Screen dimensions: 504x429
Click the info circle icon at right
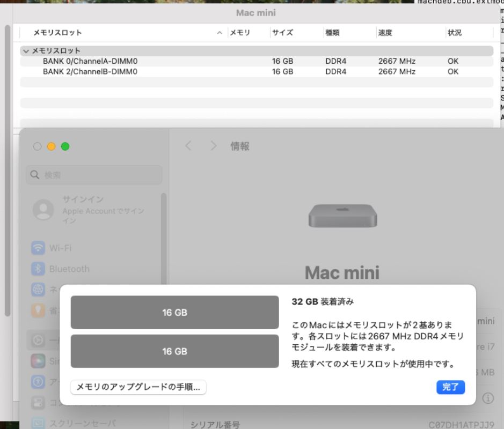[x=488, y=398]
